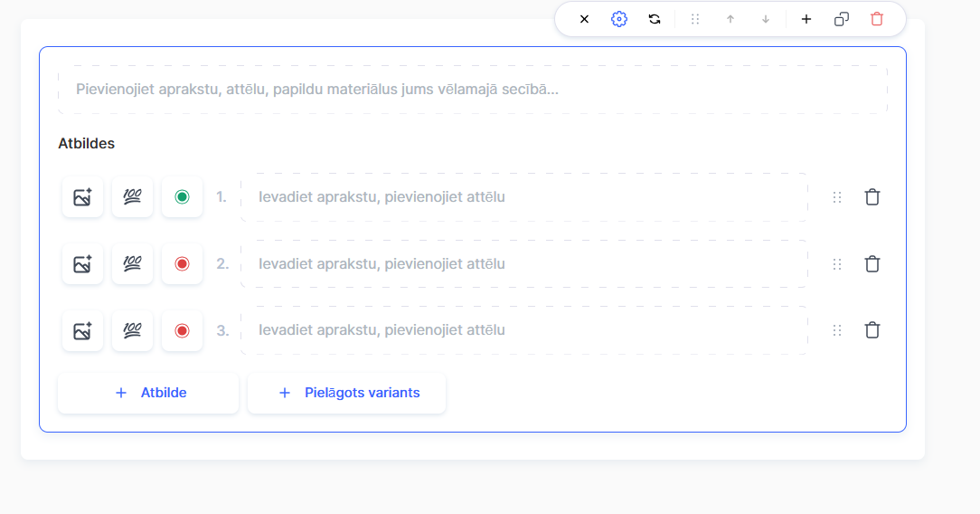This screenshot has height=514, width=980.
Task: Click the '+ Pielāgots variants' button
Action: pyautogui.click(x=346, y=393)
